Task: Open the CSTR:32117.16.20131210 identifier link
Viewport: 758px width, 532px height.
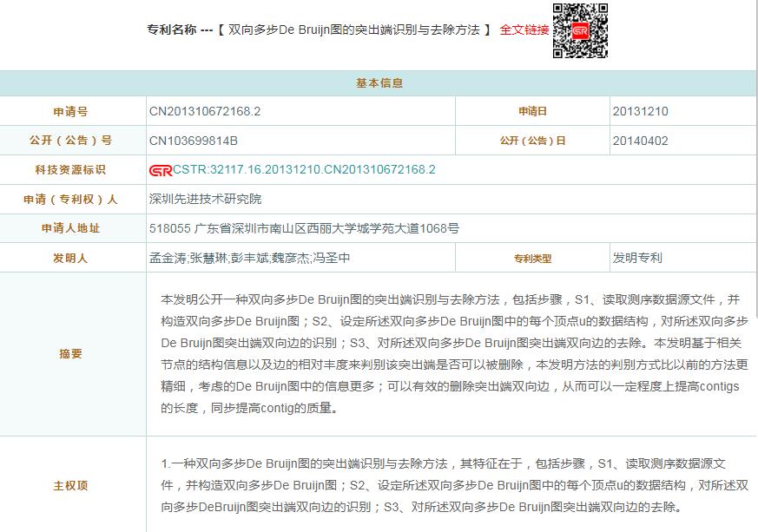Action: (304, 170)
